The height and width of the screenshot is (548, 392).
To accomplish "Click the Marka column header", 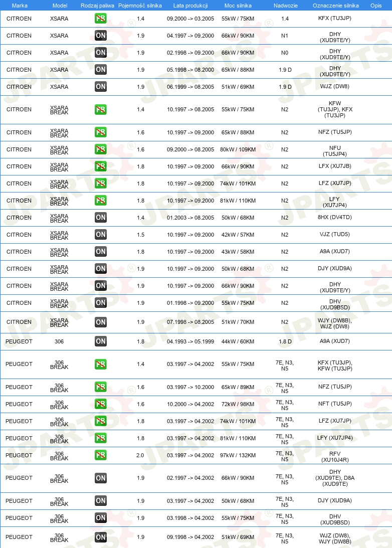I will pos(20,6).
